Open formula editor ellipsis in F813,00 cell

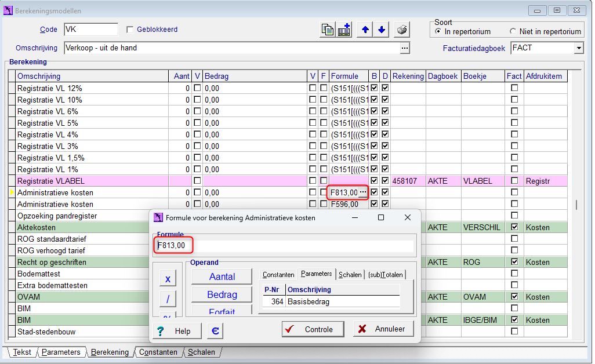coord(363,192)
